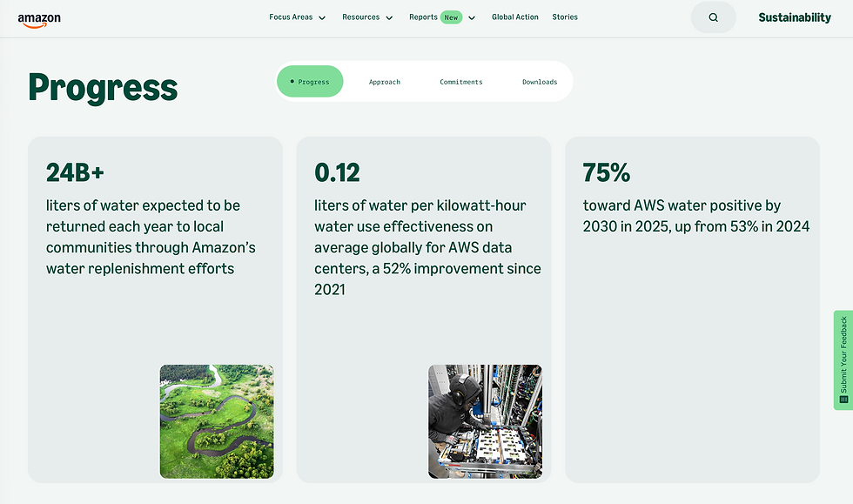Screen dimensions: 853x504
Task: Click the 0.12 statistic
Action: click(338, 172)
